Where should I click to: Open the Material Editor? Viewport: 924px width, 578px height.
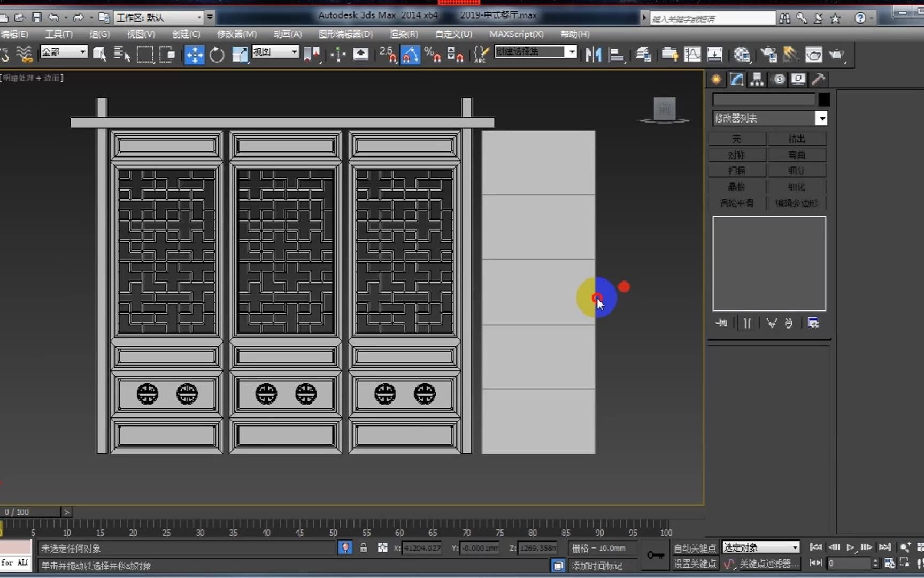point(742,55)
